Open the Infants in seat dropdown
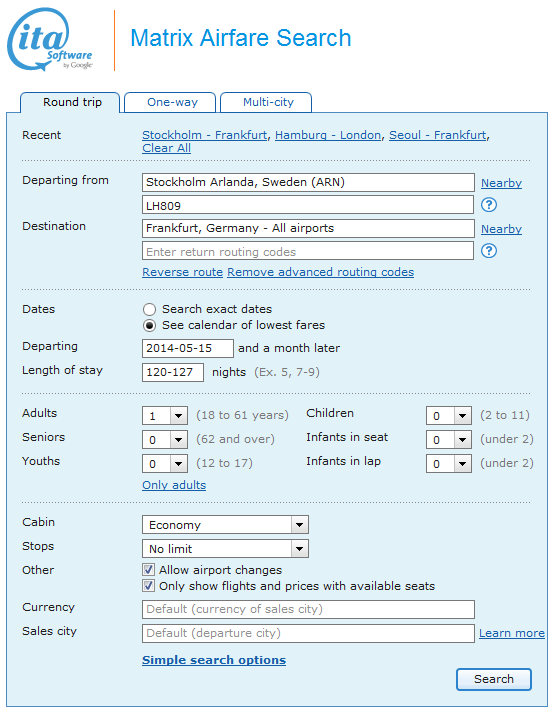Viewport: 551px width, 709px height. click(449, 440)
